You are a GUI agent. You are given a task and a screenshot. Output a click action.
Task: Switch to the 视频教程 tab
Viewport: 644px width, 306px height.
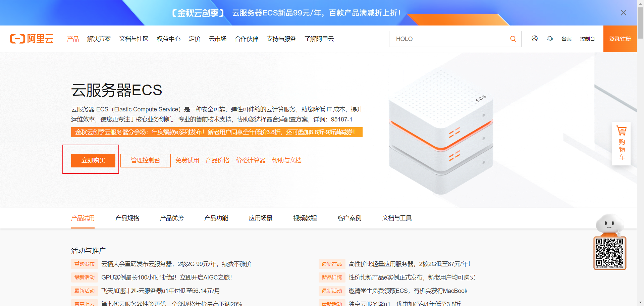click(305, 218)
